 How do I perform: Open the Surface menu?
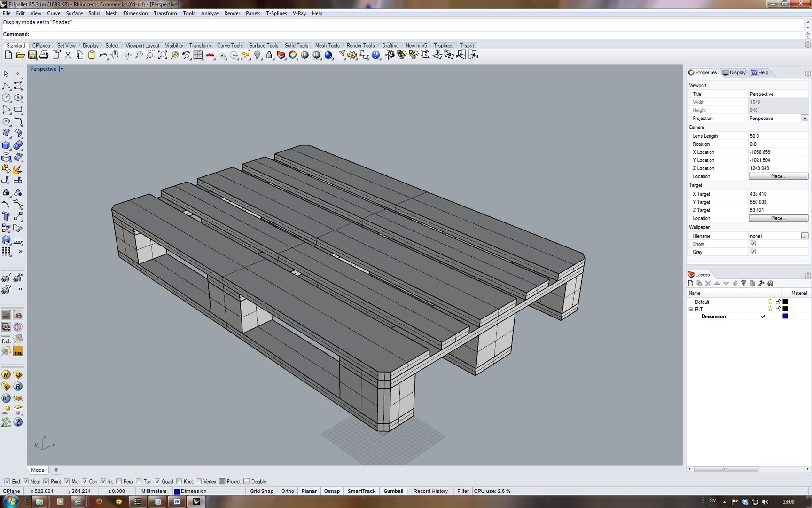[74, 13]
